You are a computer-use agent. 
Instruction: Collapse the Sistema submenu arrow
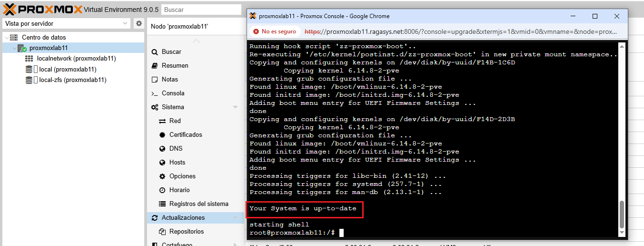point(235,107)
